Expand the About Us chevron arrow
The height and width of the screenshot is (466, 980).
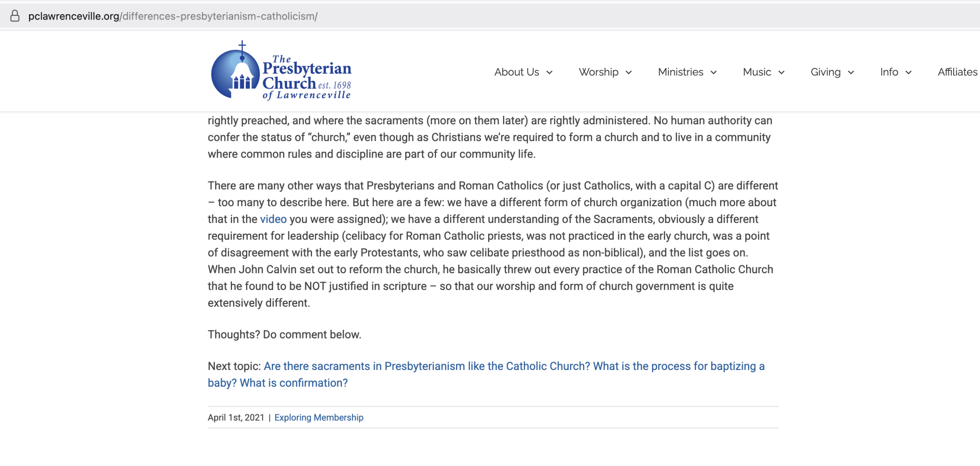(549, 73)
